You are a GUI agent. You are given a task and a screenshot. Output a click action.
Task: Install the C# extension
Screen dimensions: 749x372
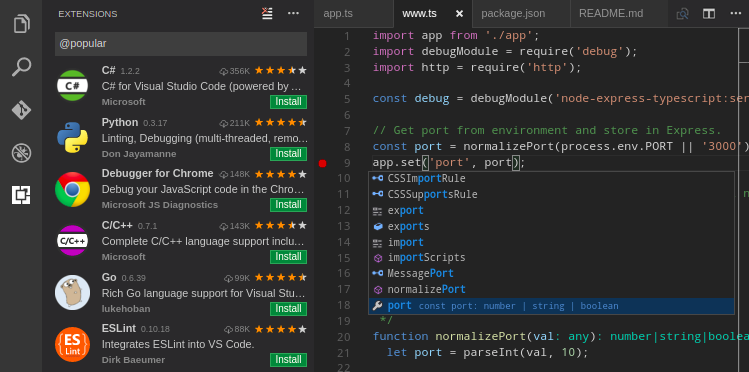point(289,102)
